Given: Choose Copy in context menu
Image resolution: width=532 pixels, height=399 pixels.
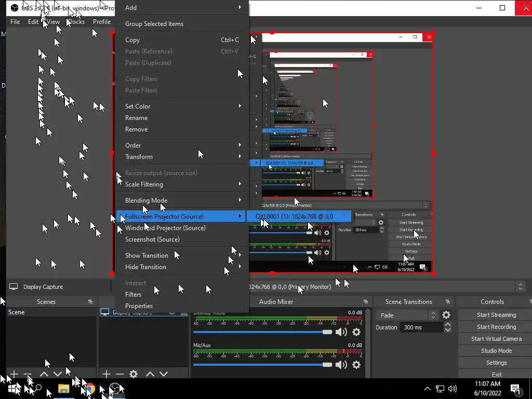Looking at the screenshot, I should point(182,39).
